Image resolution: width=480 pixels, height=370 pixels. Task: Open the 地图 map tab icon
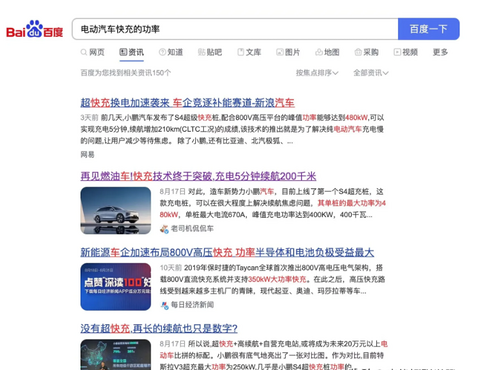[x=319, y=52]
